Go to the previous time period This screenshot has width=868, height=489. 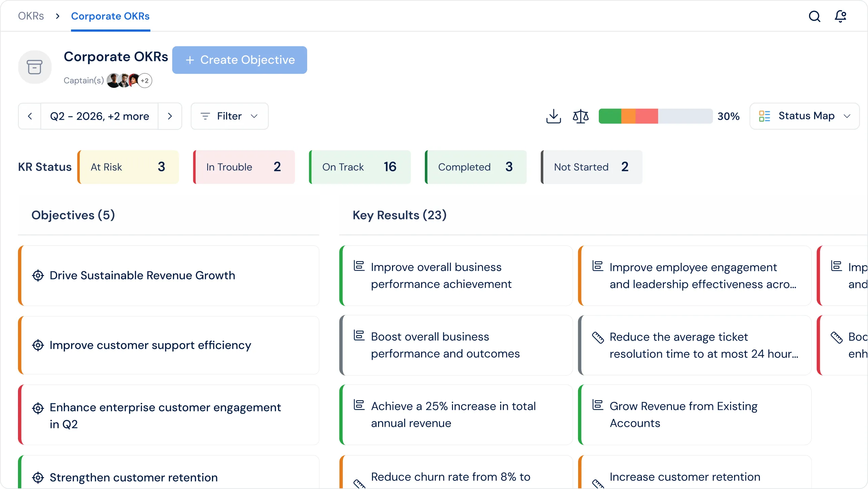30,116
